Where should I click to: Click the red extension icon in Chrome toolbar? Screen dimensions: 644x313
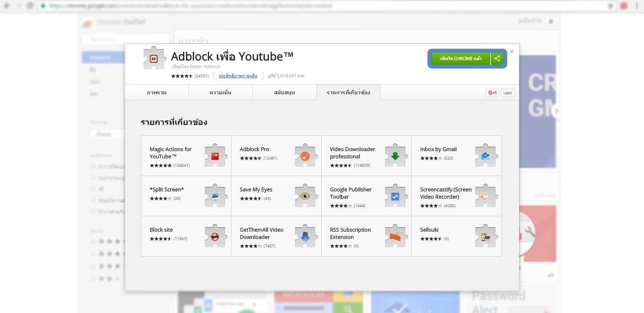point(624,6)
